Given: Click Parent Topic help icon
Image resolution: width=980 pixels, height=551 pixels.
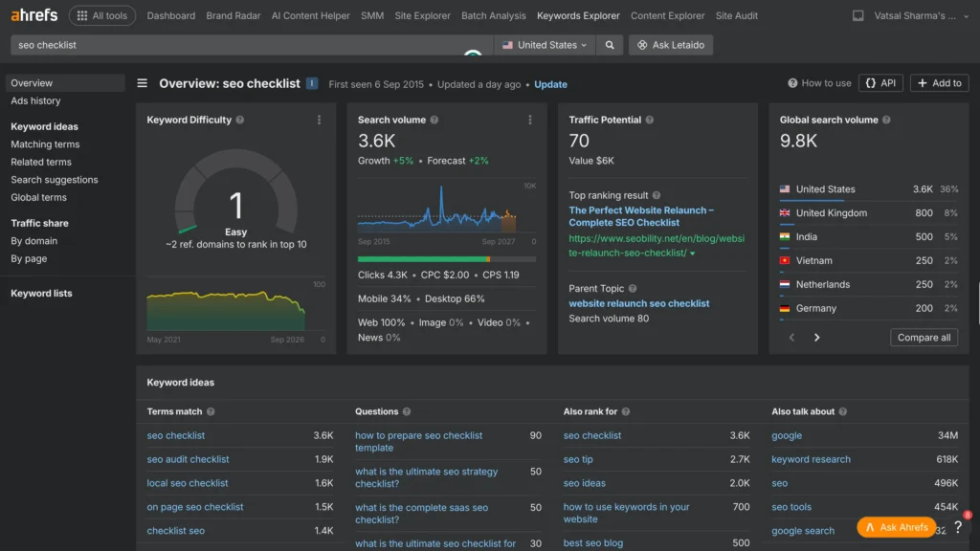Looking at the screenshot, I should tap(633, 289).
